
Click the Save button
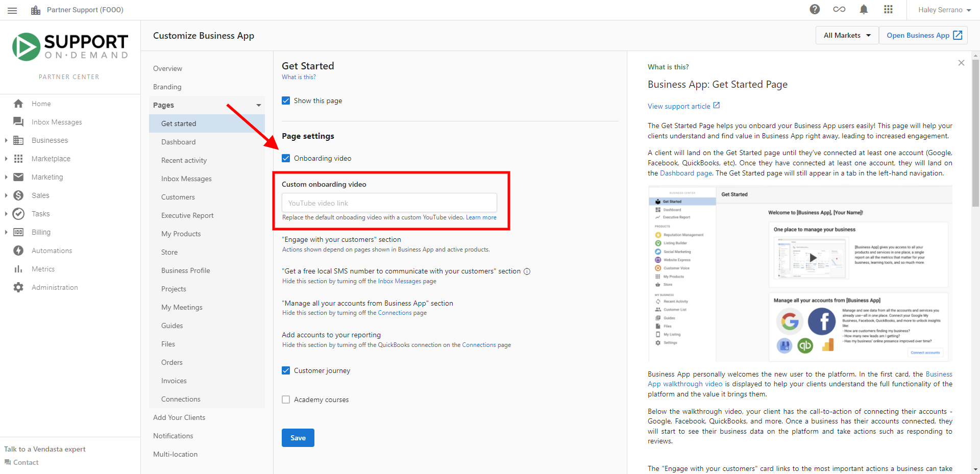298,438
